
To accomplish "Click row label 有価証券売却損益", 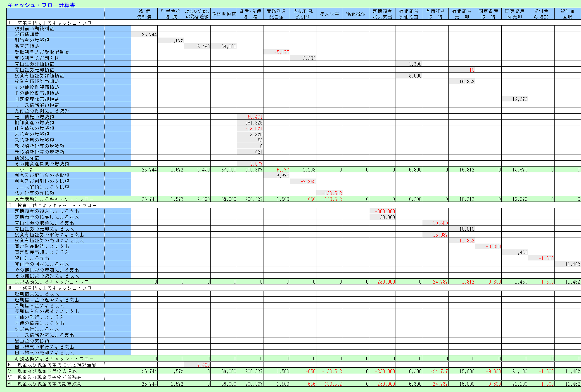I will (34, 70).
